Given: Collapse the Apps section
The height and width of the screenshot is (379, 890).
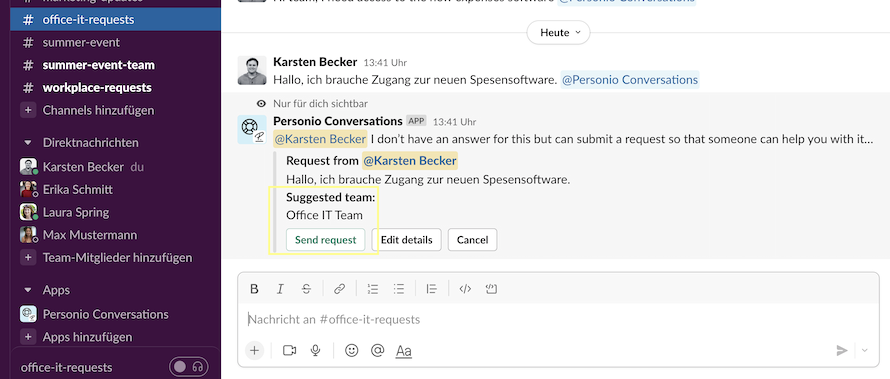Looking at the screenshot, I should (27, 290).
